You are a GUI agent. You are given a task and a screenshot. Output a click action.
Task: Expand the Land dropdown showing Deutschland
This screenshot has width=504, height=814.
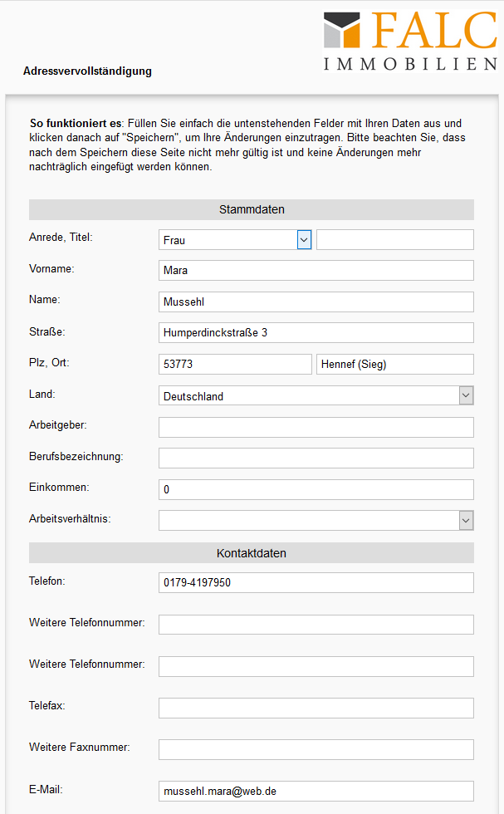pos(316,396)
